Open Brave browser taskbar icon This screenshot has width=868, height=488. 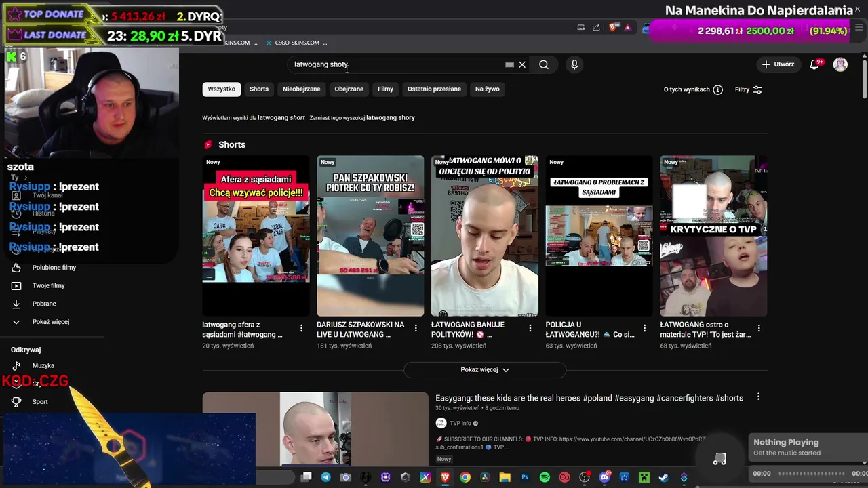click(445, 477)
